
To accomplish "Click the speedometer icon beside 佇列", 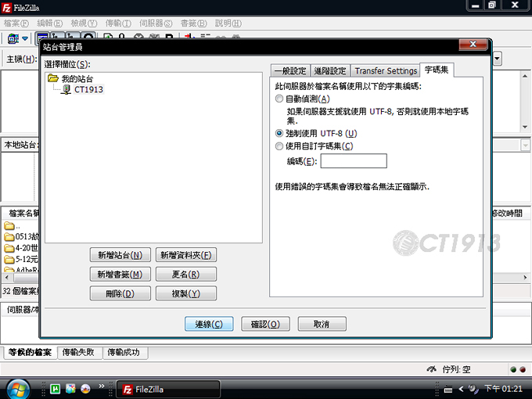I will 432,368.
